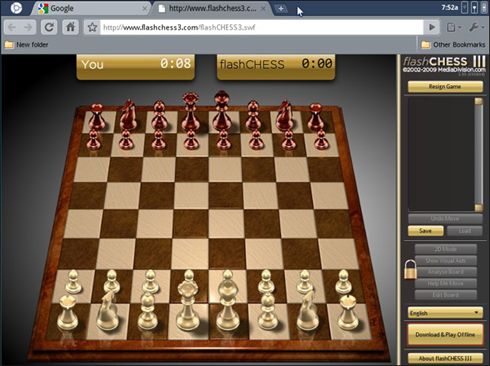Click the 'You' clock showing 0:08
The width and height of the screenshot is (490, 366).
click(136, 67)
